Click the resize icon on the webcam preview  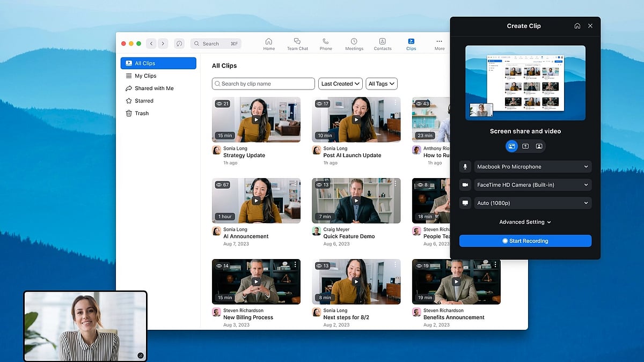(140, 355)
